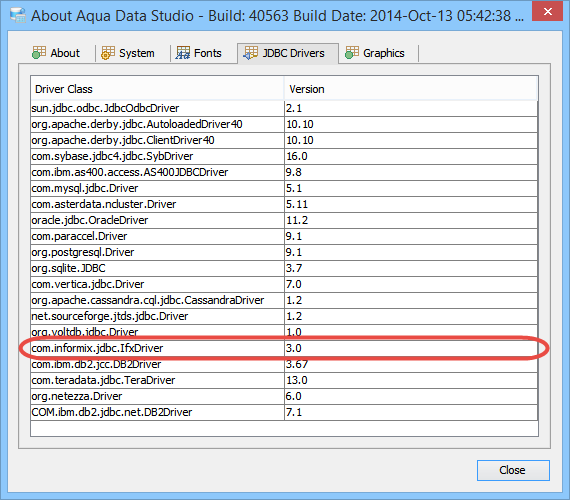Screen dimensions: 570x500
Task: Click version 7.0 of the vertica driver
Action: [294, 284]
